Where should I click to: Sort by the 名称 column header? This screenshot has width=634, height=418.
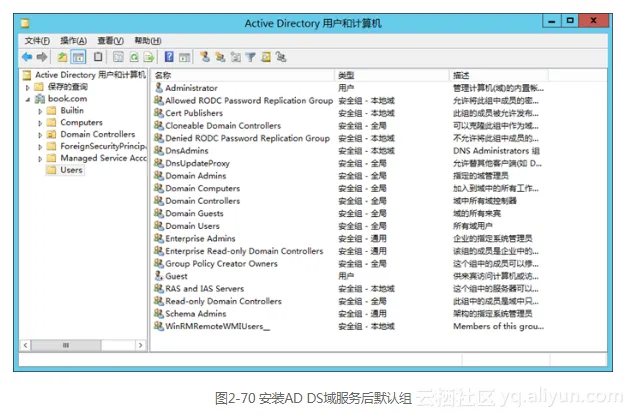[242, 75]
